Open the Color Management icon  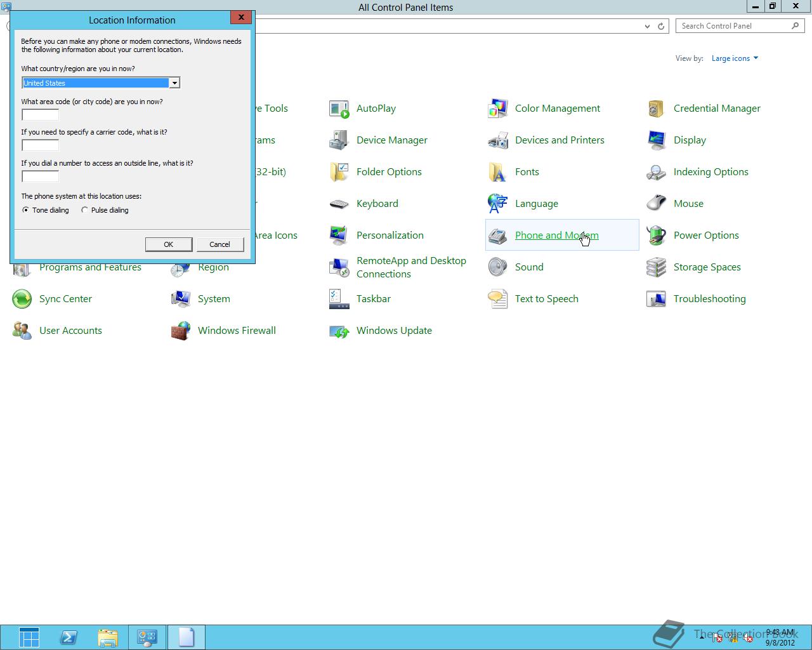pyautogui.click(x=498, y=109)
